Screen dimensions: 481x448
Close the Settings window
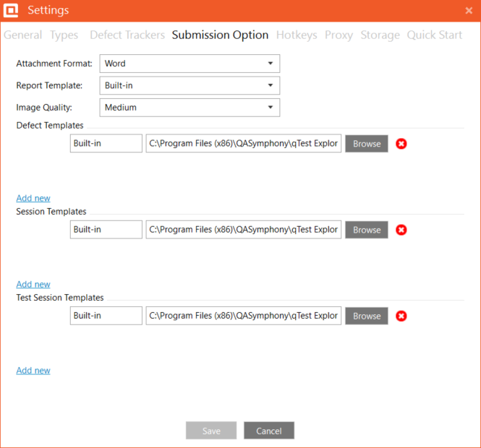point(469,10)
